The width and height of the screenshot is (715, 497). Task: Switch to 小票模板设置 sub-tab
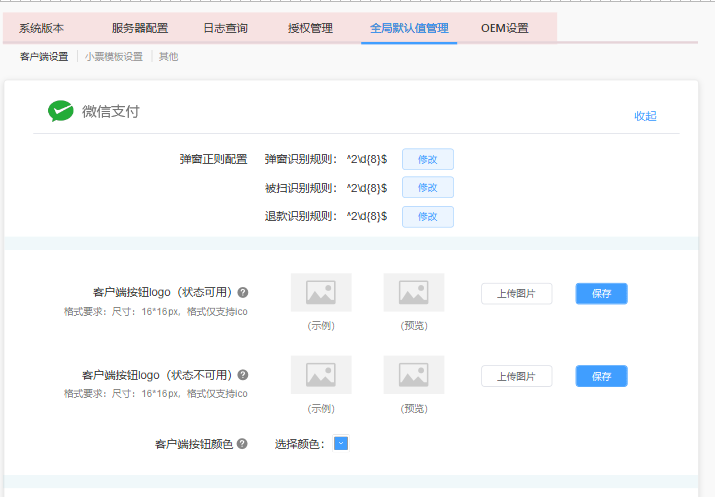pyautogui.click(x=113, y=57)
